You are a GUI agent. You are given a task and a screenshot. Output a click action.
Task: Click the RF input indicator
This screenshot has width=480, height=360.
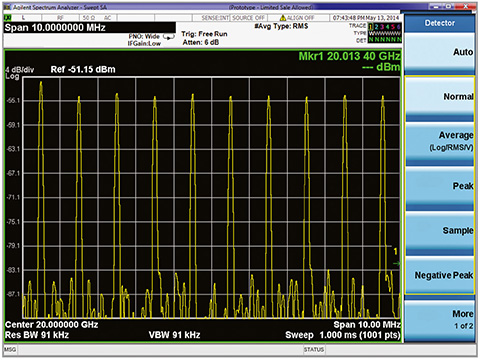(x=60, y=18)
